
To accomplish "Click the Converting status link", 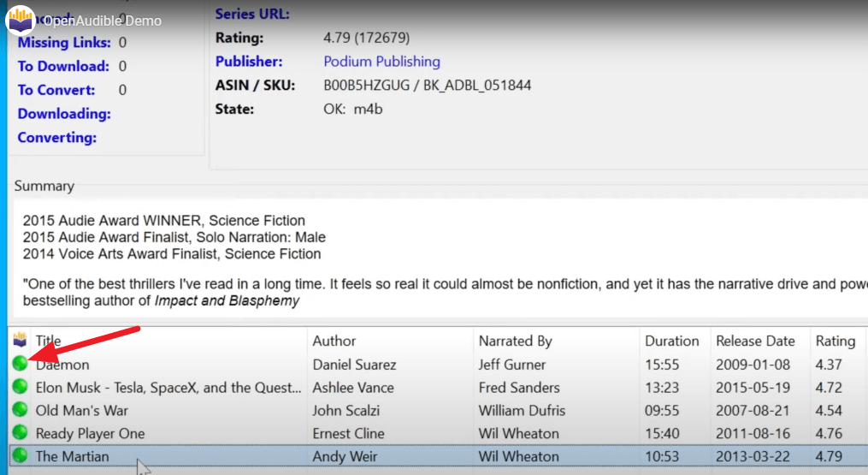I will click(57, 138).
